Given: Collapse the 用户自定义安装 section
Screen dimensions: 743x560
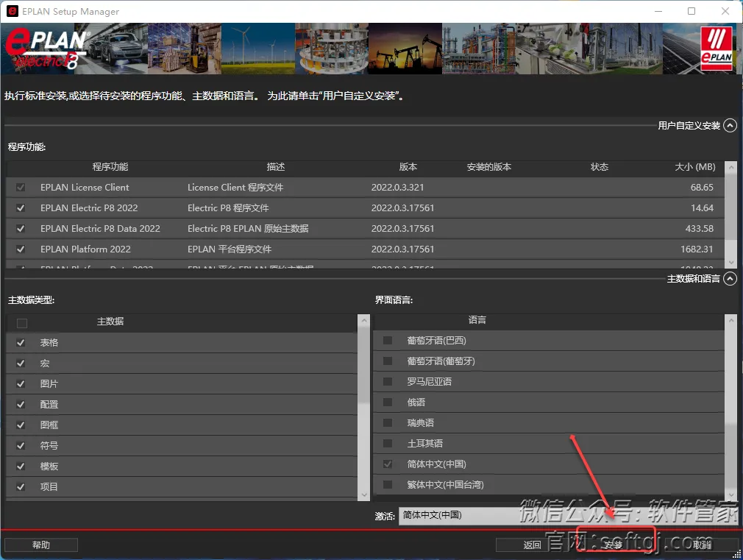Looking at the screenshot, I should pos(729,125).
